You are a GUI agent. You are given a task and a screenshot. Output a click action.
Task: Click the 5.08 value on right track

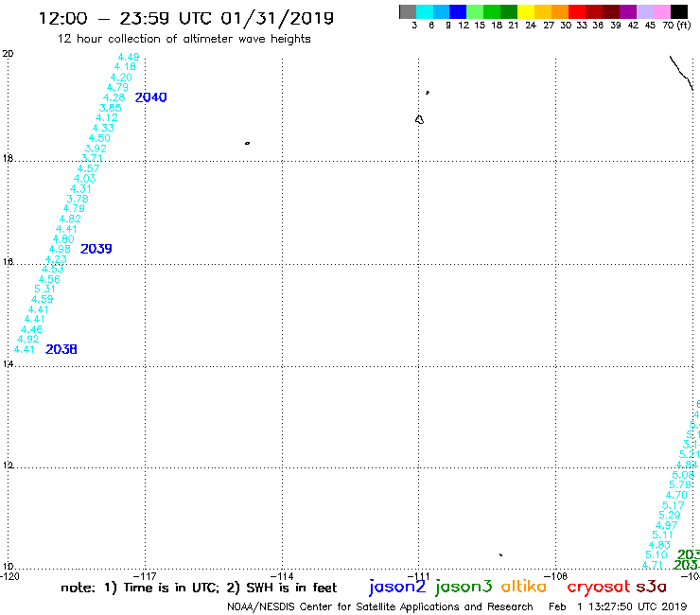coord(684,475)
